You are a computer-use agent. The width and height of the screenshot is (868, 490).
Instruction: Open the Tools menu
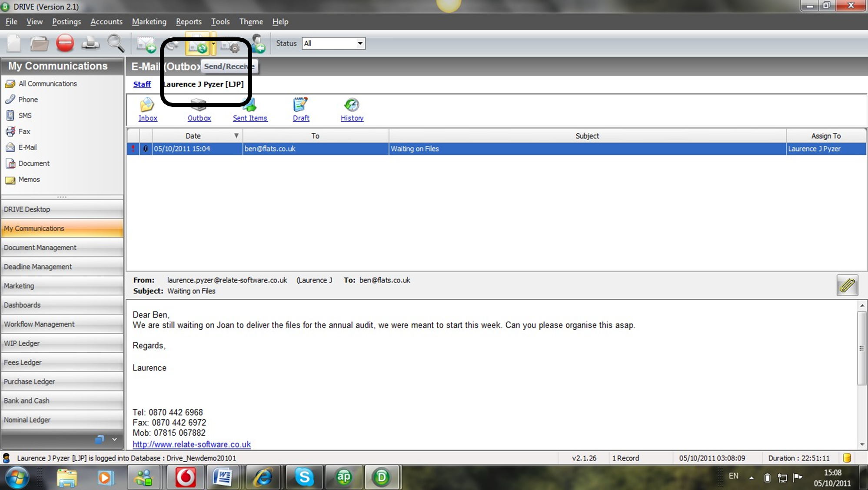click(220, 22)
